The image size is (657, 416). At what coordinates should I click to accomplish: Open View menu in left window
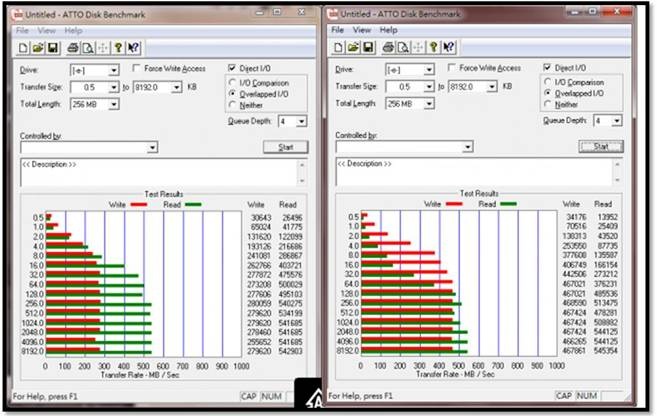[x=47, y=31]
